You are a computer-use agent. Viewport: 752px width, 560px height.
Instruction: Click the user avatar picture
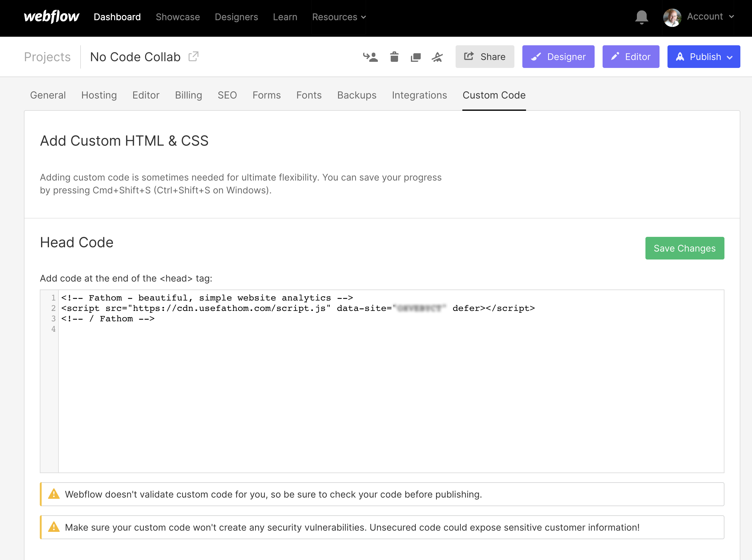[672, 17]
